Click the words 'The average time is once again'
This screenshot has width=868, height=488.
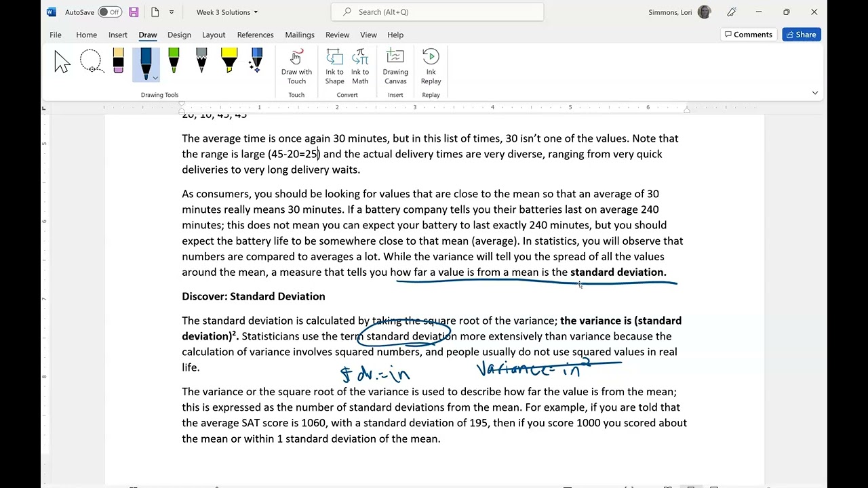pyautogui.click(x=256, y=138)
